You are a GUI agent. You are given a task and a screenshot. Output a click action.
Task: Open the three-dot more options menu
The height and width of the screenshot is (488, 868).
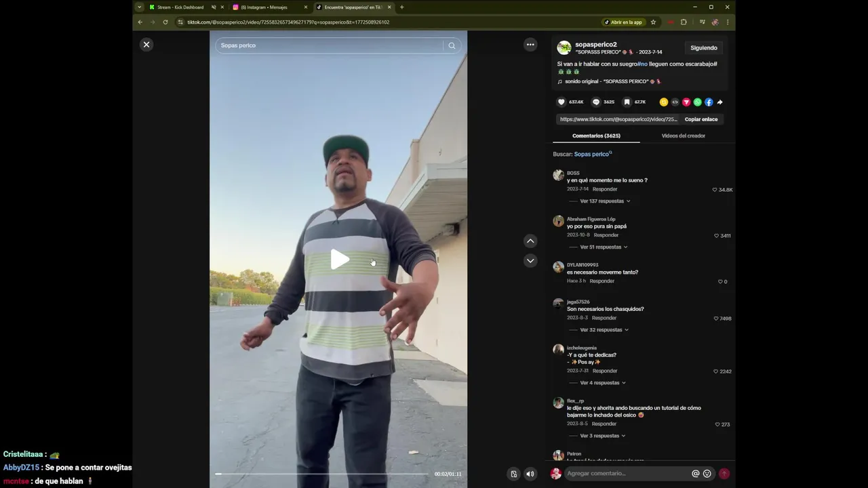(530, 45)
